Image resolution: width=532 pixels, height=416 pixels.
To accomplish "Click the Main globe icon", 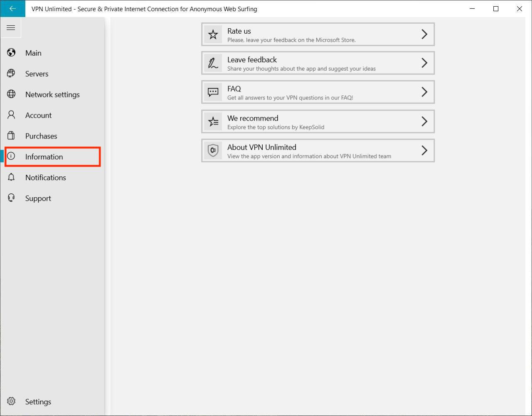I will 11,53.
